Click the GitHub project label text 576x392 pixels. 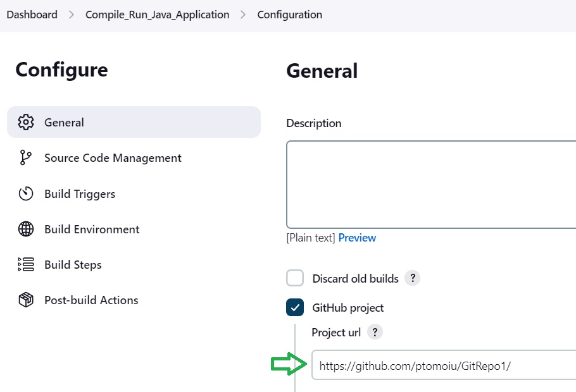[348, 307]
